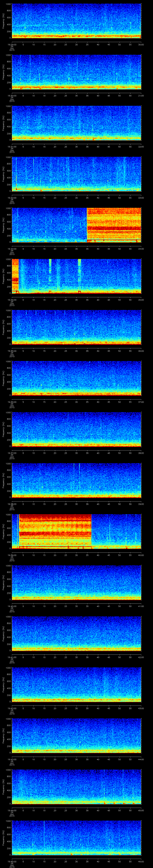153x868 pixels.
Task: Click the quiet blue section of the 19:33:00 panel
Action: coord(49,225)
